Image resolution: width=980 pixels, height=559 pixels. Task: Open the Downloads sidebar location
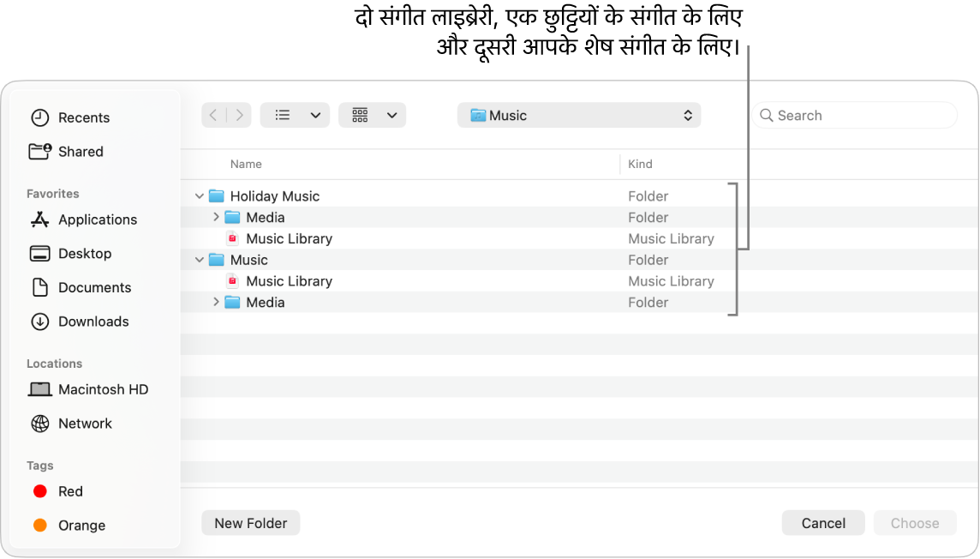coord(80,322)
